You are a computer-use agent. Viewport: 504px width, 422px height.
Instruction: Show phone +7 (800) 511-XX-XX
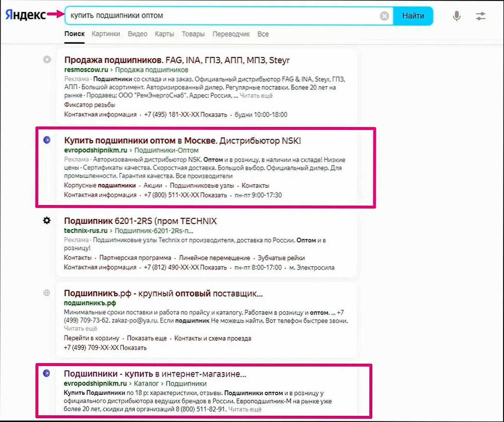point(185,195)
